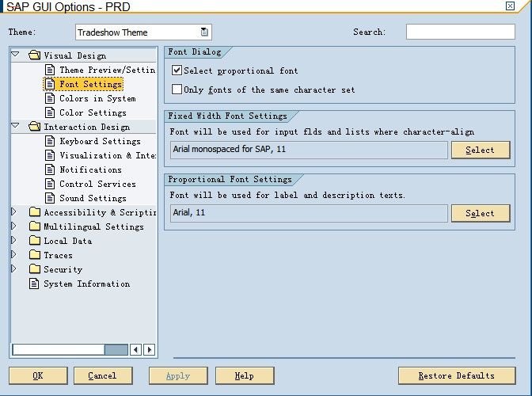532x396 pixels.
Task: Click the System Information document icon
Action: (x=34, y=284)
